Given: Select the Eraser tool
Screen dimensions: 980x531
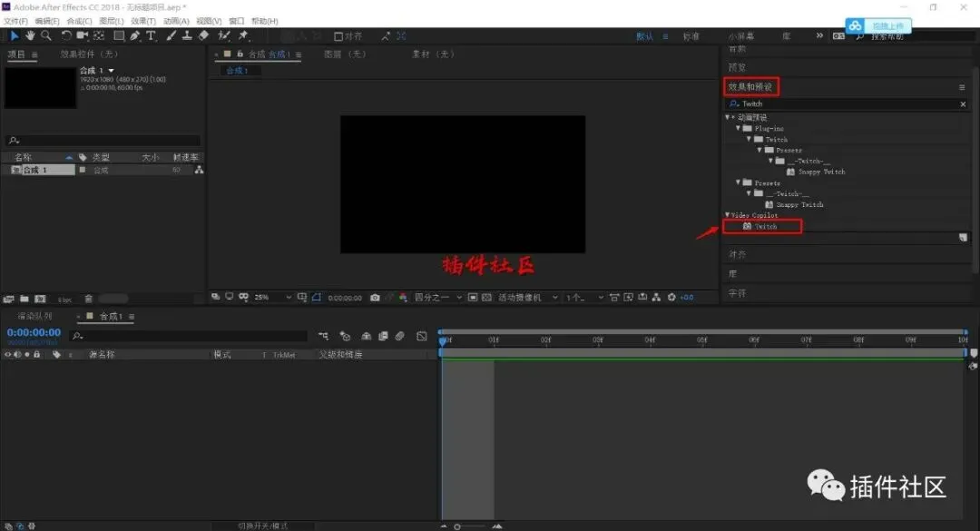Looking at the screenshot, I should click(203, 35).
